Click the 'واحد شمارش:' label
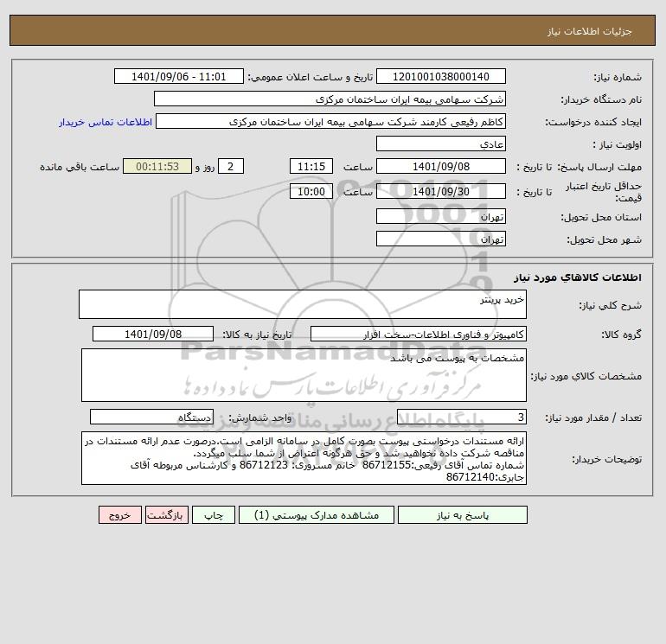The image size is (666, 644). (260, 418)
